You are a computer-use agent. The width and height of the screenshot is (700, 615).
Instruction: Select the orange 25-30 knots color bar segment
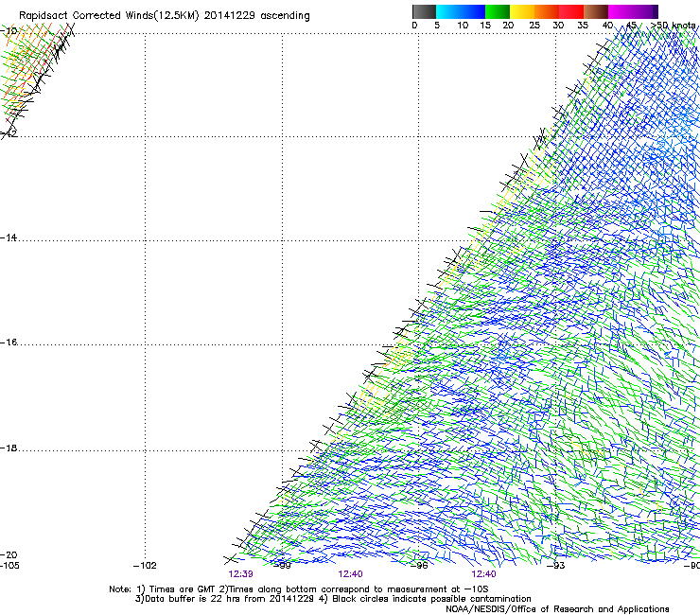tap(547, 11)
